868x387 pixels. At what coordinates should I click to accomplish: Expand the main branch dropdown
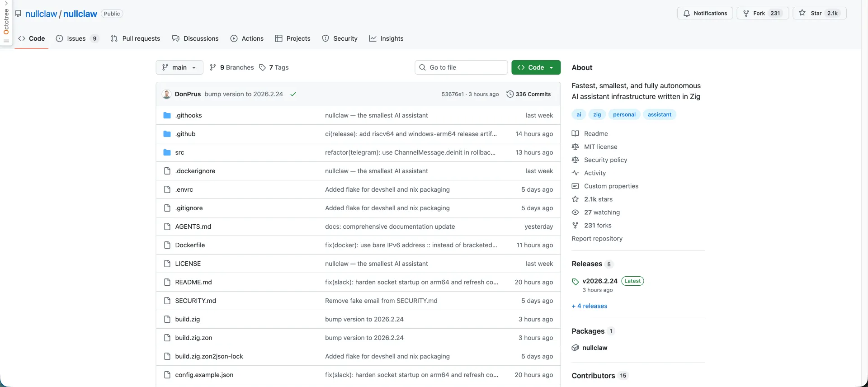[x=179, y=67]
